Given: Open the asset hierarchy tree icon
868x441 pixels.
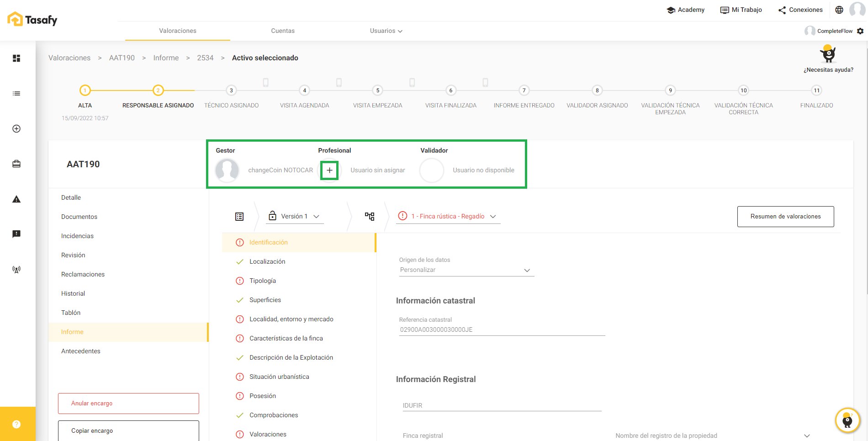Looking at the screenshot, I should click(x=370, y=216).
